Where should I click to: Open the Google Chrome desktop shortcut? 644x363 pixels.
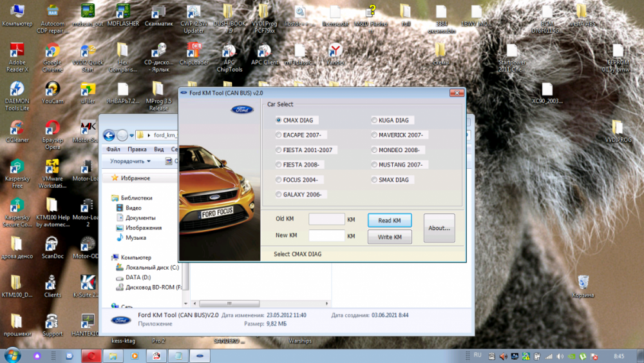click(x=52, y=53)
